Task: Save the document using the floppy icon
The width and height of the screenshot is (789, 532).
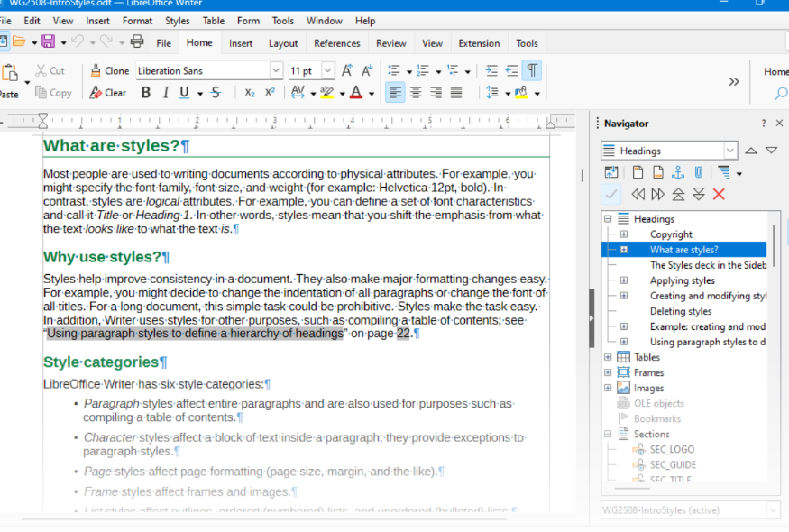Action: pyautogui.click(x=49, y=41)
